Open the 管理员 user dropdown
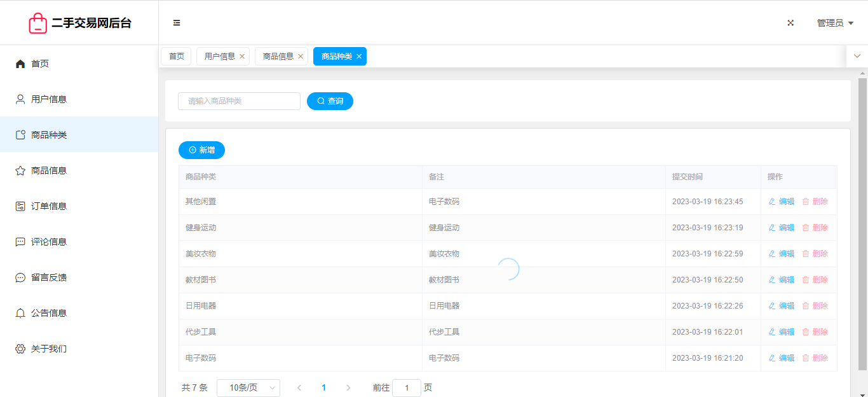The width and height of the screenshot is (868, 397). (x=835, y=23)
